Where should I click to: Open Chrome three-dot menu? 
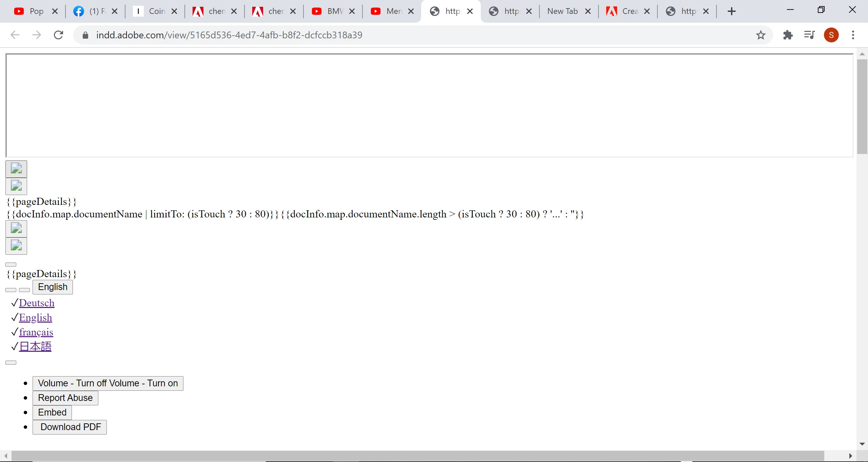(x=853, y=35)
